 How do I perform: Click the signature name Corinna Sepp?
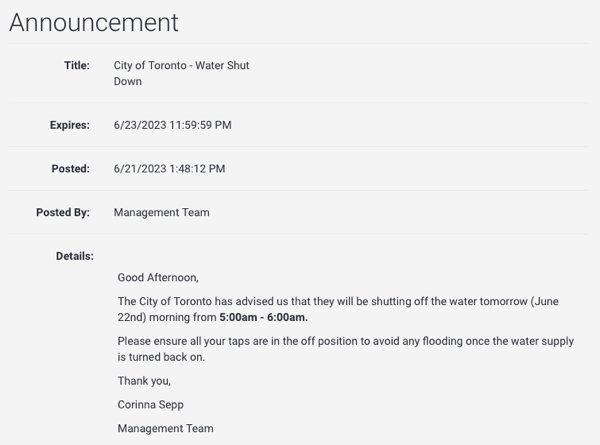click(150, 404)
